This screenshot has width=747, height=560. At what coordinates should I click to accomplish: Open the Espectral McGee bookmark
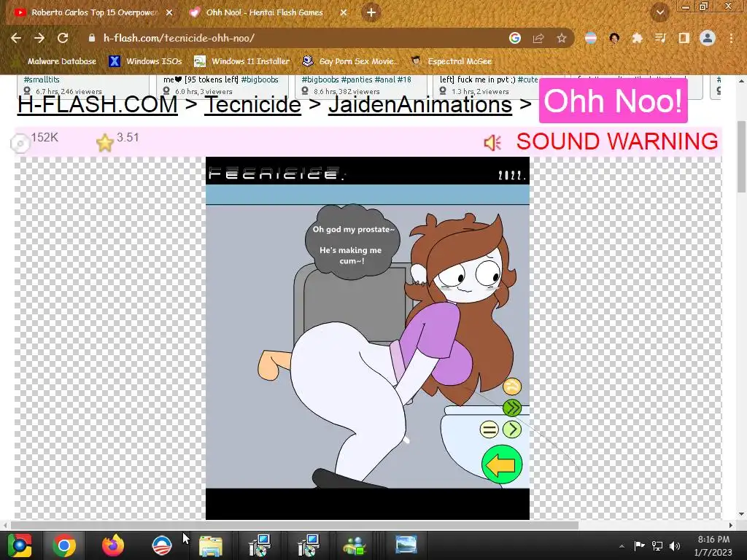(451, 61)
